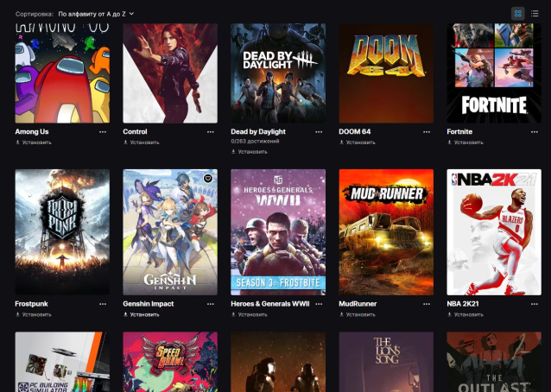Open the three-dot menu for Fortnite
Viewport: 551px width, 392px height.
coord(535,132)
